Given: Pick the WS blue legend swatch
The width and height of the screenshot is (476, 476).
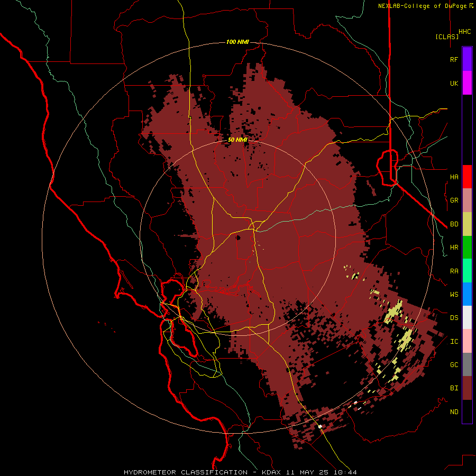Looking at the screenshot, I should [467, 294].
